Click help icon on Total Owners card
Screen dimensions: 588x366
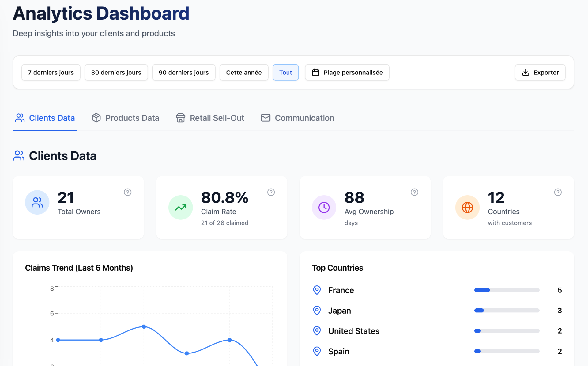127,192
